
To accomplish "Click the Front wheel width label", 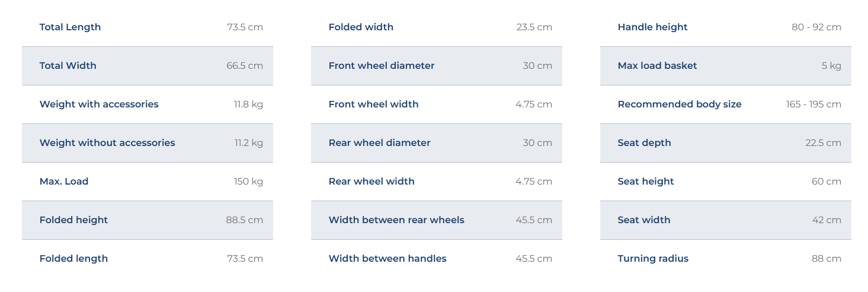I will pos(373,104).
